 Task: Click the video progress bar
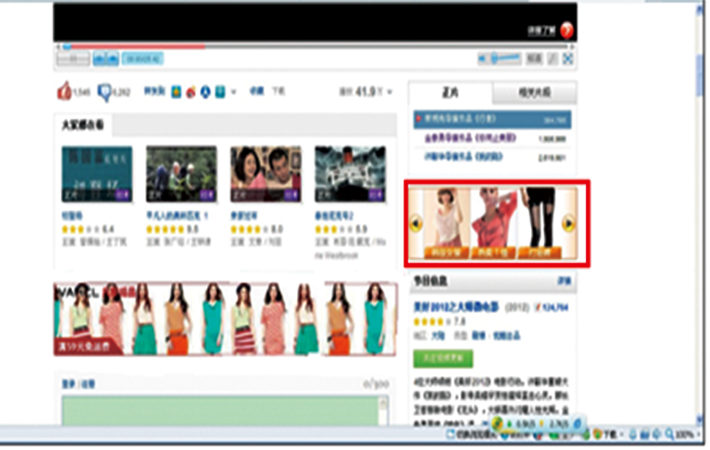tap(315, 46)
